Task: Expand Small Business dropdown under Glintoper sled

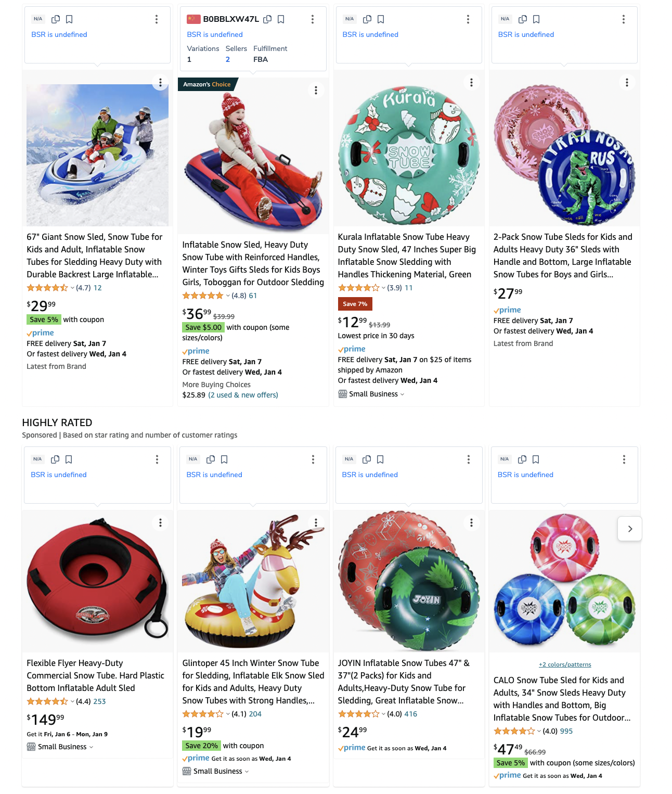Action: 247,772
